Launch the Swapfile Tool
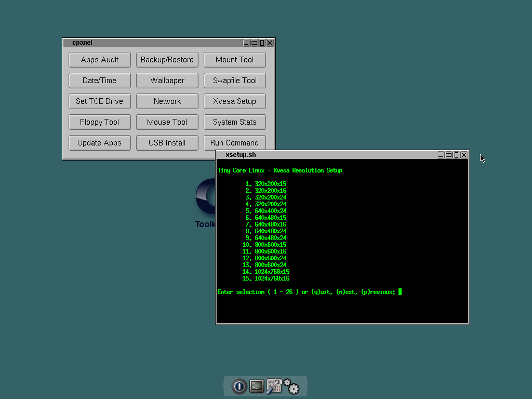Viewport: 532px width, 399px height. [x=235, y=81]
